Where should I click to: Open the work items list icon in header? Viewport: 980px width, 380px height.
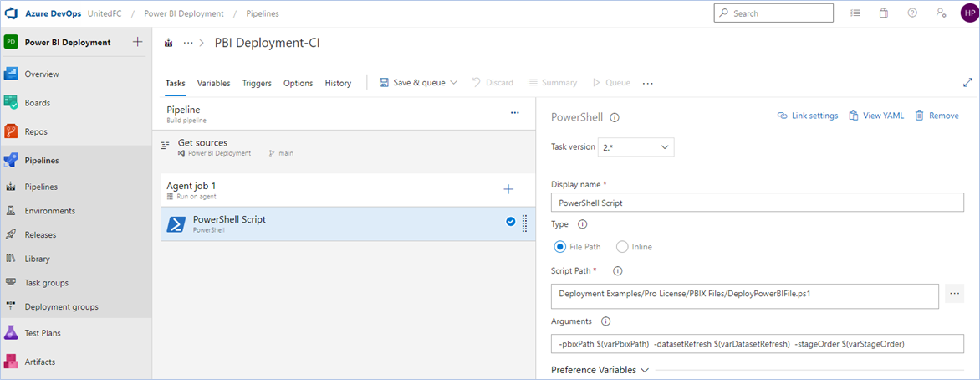[855, 13]
